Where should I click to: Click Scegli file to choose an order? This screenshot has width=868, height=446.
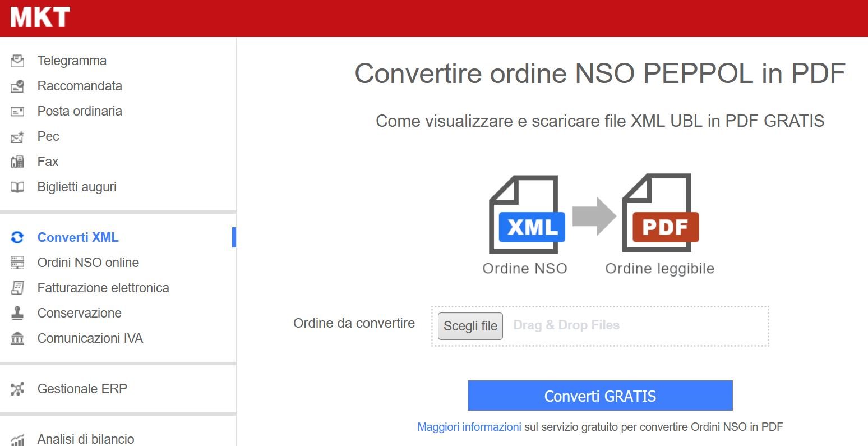pos(470,325)
